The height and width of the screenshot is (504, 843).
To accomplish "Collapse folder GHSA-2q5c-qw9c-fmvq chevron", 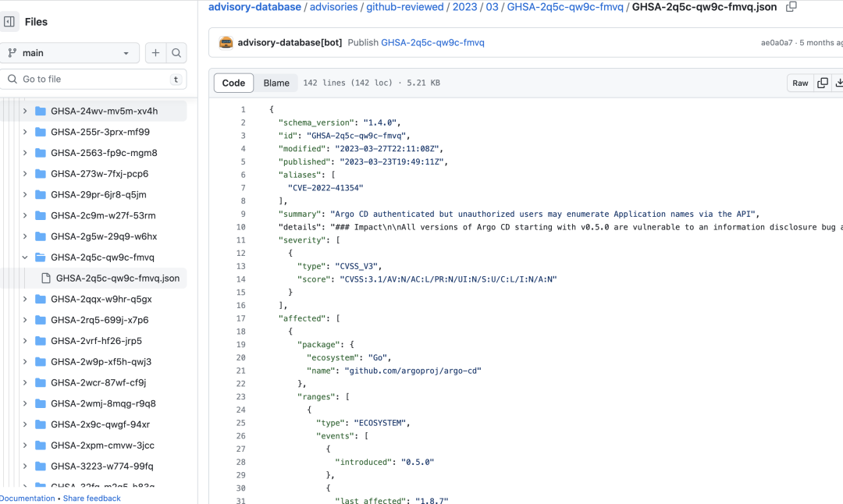I will (25, 257).
